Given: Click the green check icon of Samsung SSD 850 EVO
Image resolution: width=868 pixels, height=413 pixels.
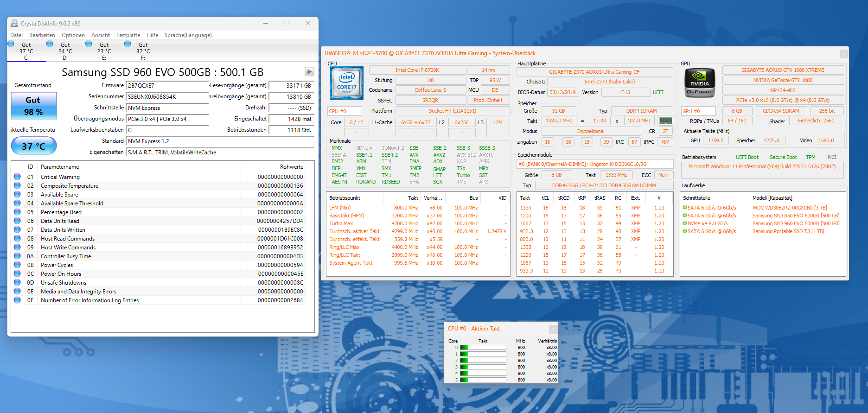Looking at the screenshot, I should click(685, 216).
